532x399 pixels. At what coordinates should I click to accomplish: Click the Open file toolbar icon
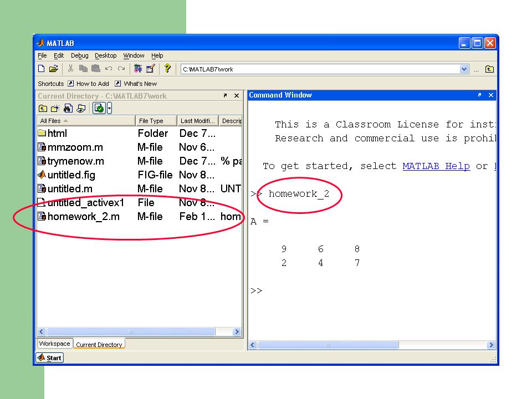pyautogui.click(x=54, y=69)
